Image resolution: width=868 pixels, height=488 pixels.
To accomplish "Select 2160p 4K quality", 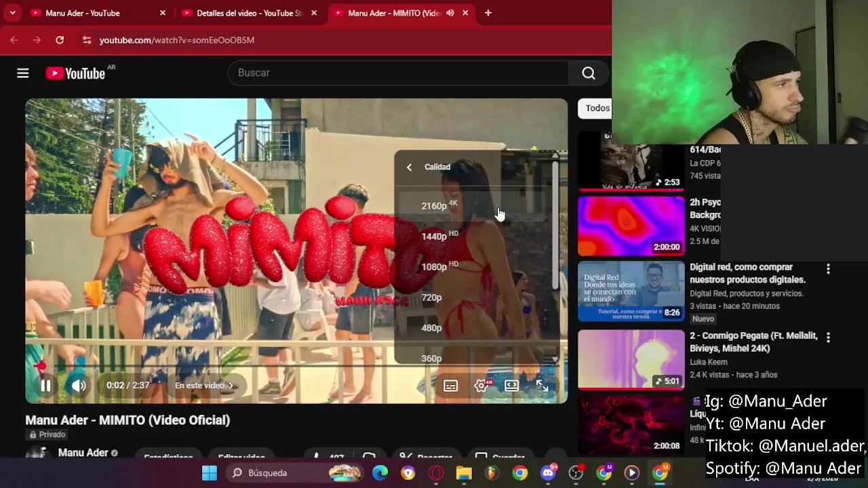I will 473,205.
